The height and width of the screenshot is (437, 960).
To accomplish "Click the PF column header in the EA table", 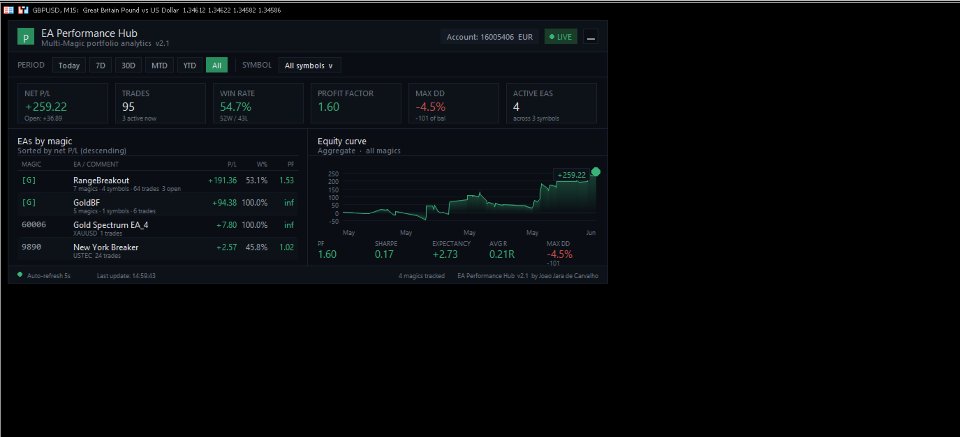I will [x=290, y=164].
